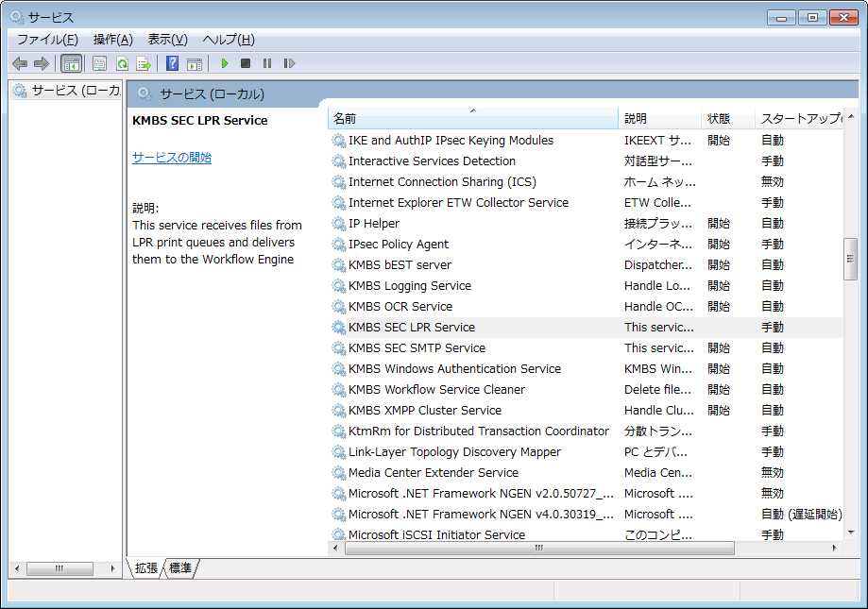The image size is (868, 609).
Task: Switch to the 標準 tab
Action: (x=180, y=568)
